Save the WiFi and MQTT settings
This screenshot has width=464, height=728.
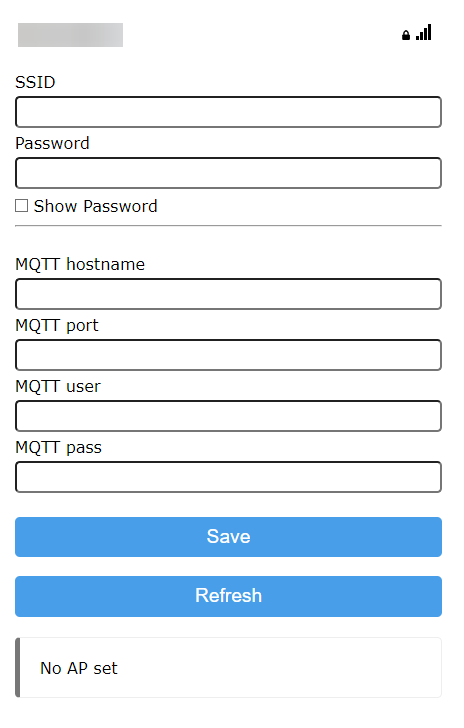[228, 537]
